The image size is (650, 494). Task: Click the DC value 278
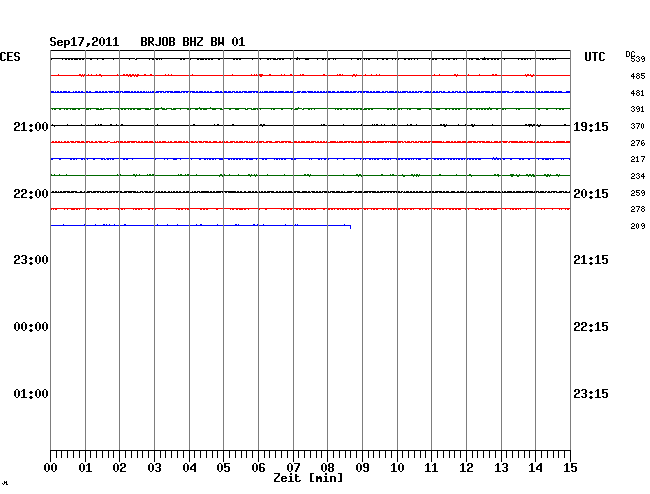pyautogui.click(x=638, y=209)
